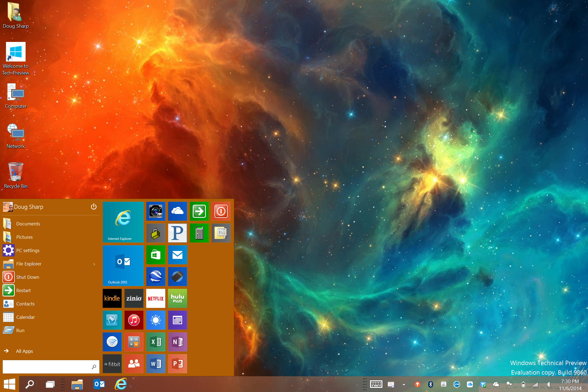Viewport: 588px width, 392px height.
Task: Select Shut Down in Start menu list
Action: [x=51, y=277]
